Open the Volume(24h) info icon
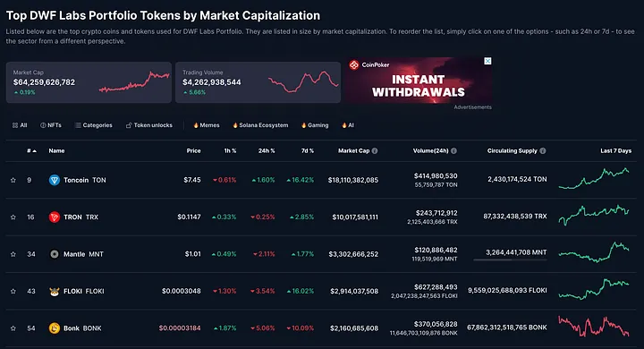This screenshot has width=644, height=349. coord(453,151)
